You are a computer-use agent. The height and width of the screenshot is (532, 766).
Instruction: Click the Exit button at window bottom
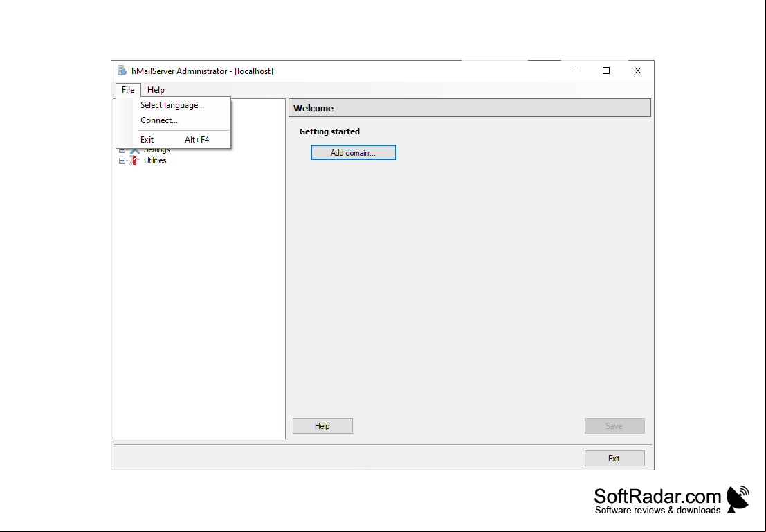(614, 458)
